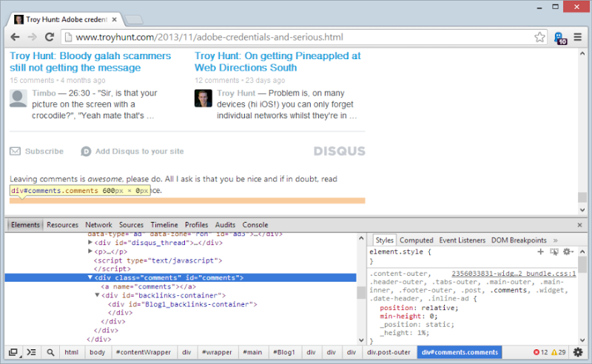The width and height of the screenshot is (592, 364).
Task: Switch to the Elements panel
Action: 25,225
